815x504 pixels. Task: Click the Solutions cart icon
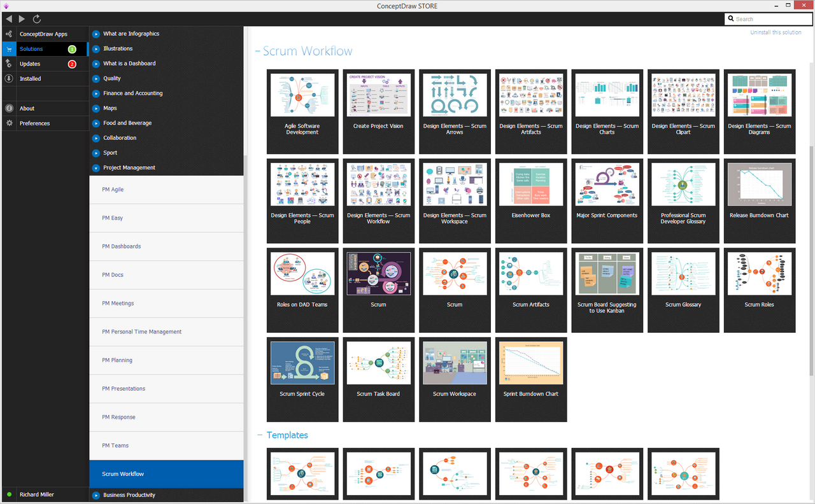[x=9, y=49]
